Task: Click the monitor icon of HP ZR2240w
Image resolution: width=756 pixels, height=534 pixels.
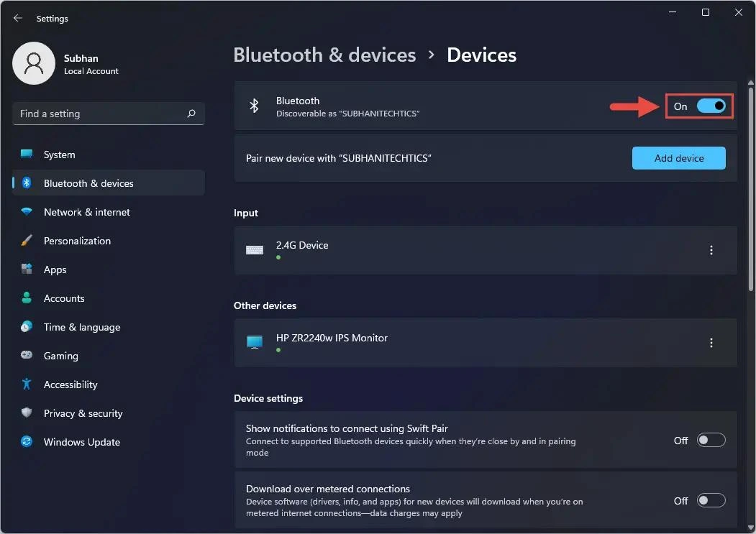Action: [255, 343]
